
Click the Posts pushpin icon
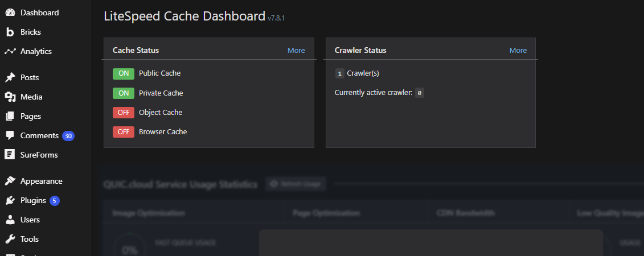click(x=10, y=77)
